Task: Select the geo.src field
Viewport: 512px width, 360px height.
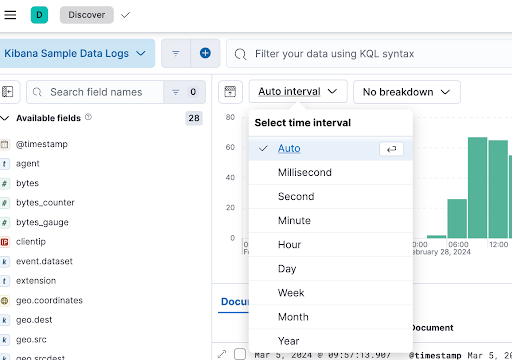Action: (x=31, y=340)
